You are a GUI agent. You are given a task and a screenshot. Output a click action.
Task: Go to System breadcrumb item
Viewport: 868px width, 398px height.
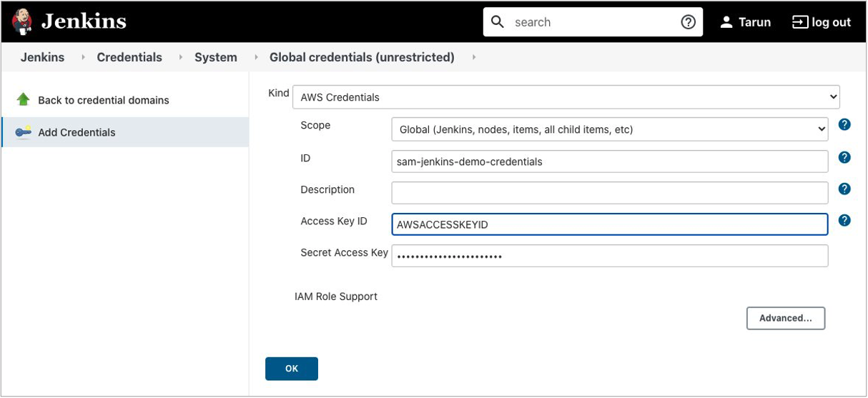pyautogui.click(x=216, y=57)
